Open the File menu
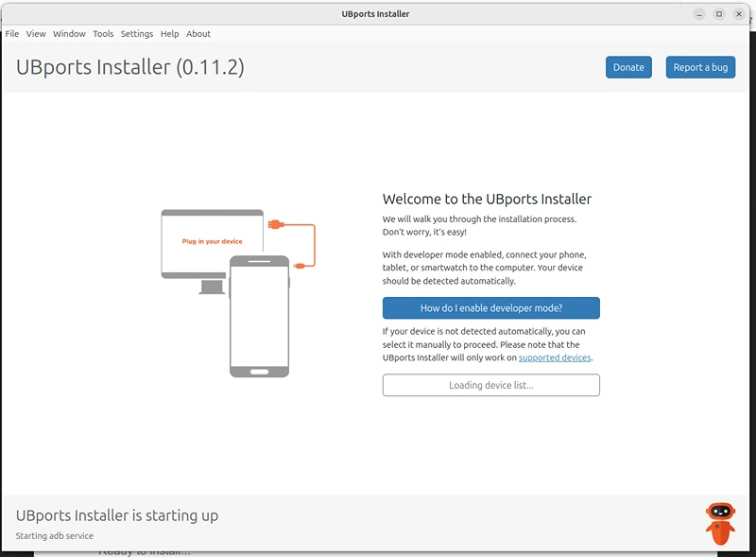 tap(12, 34)
